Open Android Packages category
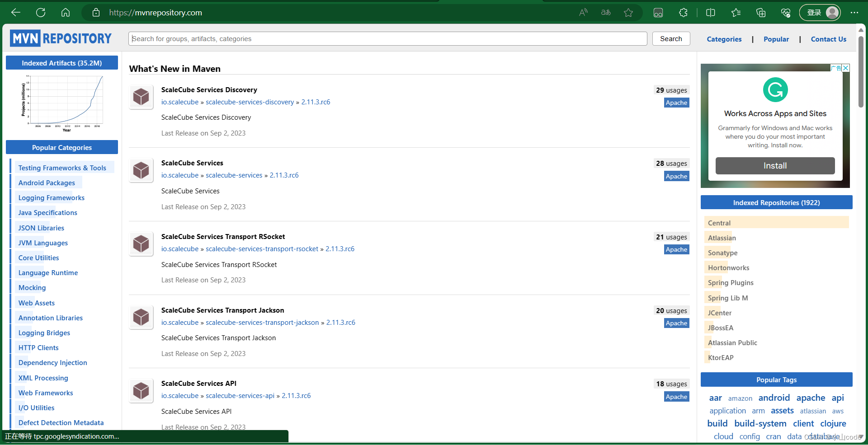Screen dimensions: 868x445 47,183
